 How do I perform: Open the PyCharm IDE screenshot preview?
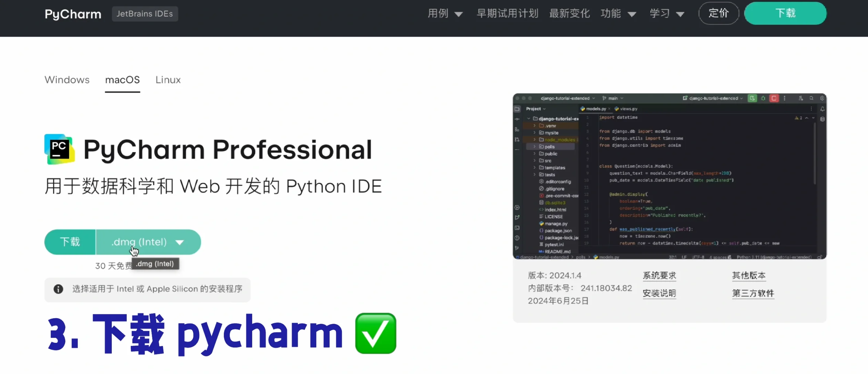(x=669, y=176)
